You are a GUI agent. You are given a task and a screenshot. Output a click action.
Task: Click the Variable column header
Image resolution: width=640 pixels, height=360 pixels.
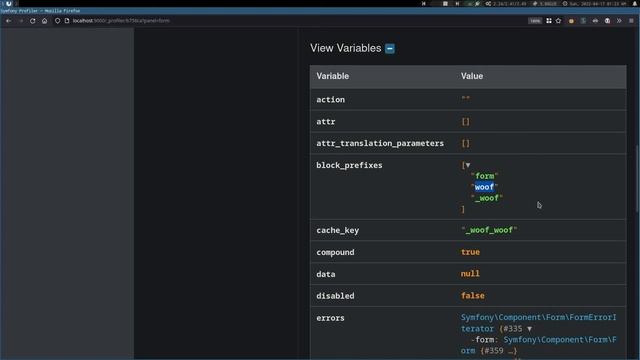(x=333, y=76)
